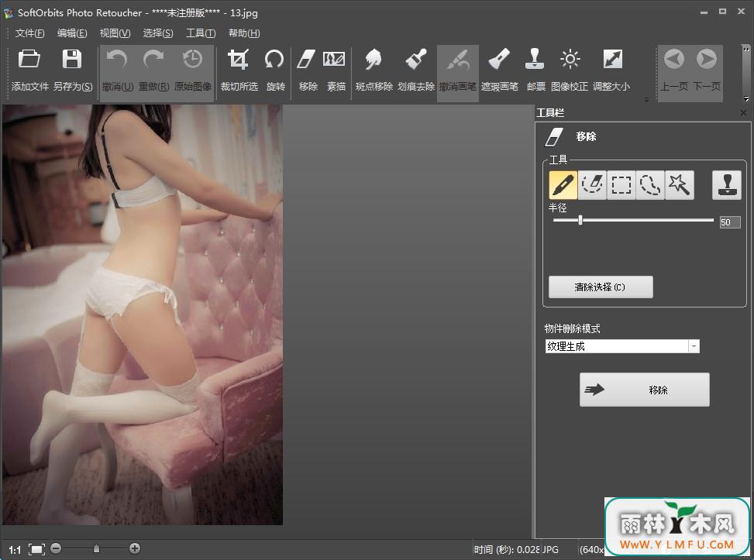The height and width of the screenshot is (560, 754).
Task: Select the Concealer Brush (遮瑕画笔) tool
Action: [500, 59]
